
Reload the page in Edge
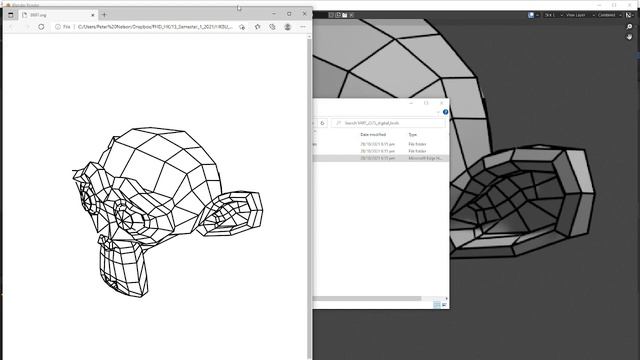point(41,27)
